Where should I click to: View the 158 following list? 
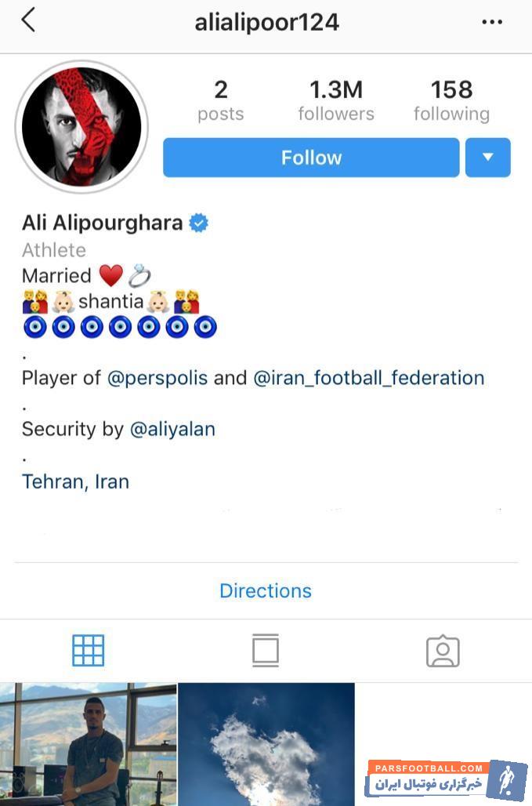click(x=452, y=100)
